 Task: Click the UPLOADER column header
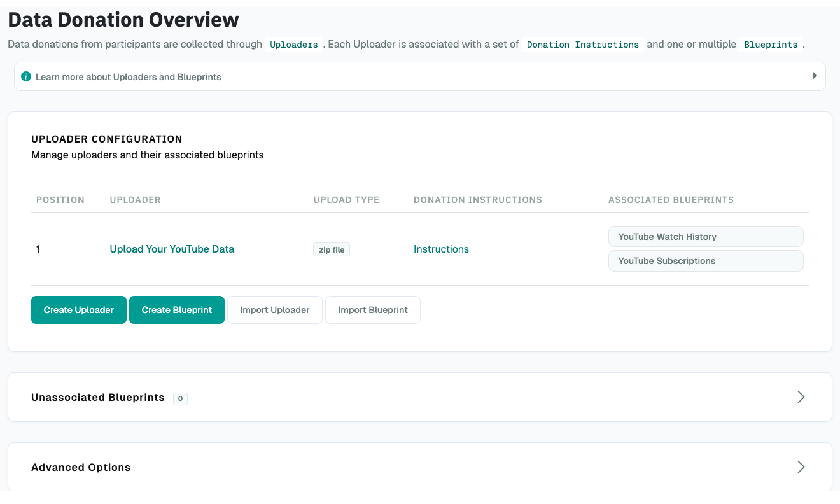[x=136, y=200]
